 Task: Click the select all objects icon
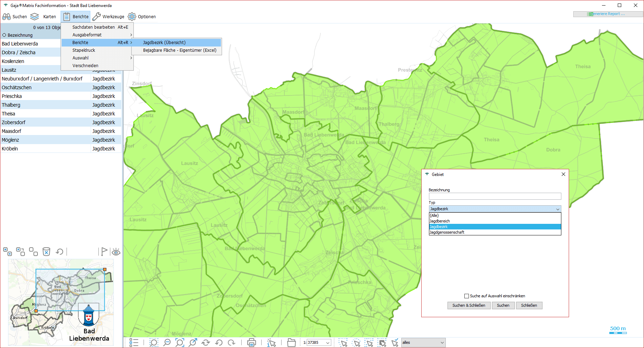[7, 252]
